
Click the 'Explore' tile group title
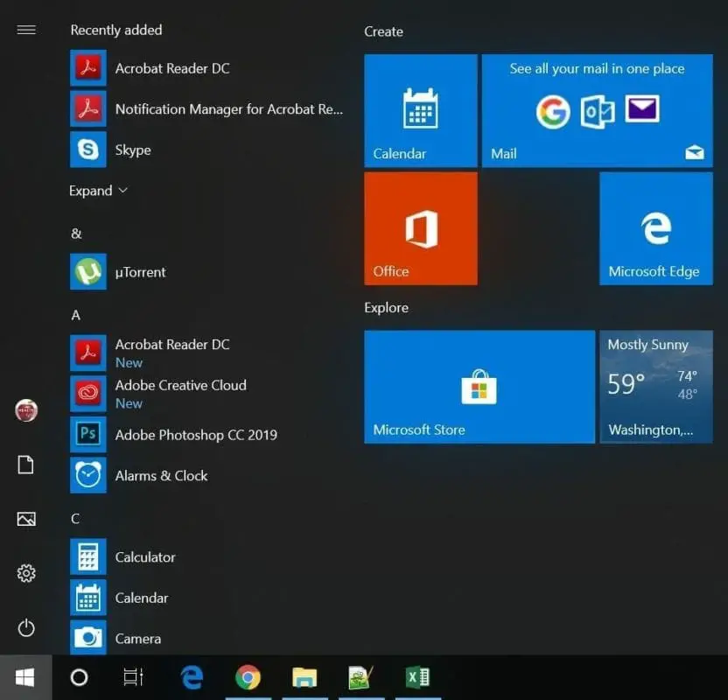[x=386, y=308]
